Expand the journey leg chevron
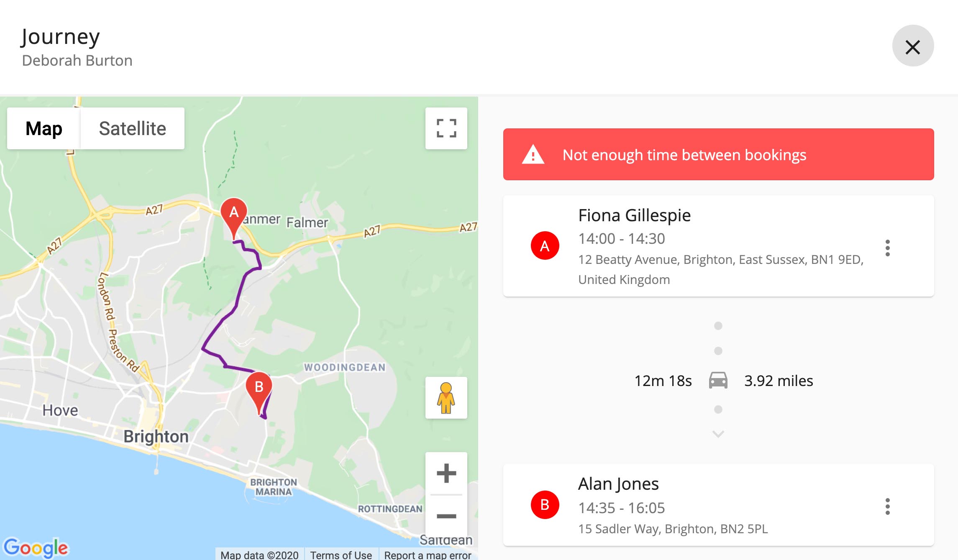The height and width of the screenshot is (560, 958). 718,434
